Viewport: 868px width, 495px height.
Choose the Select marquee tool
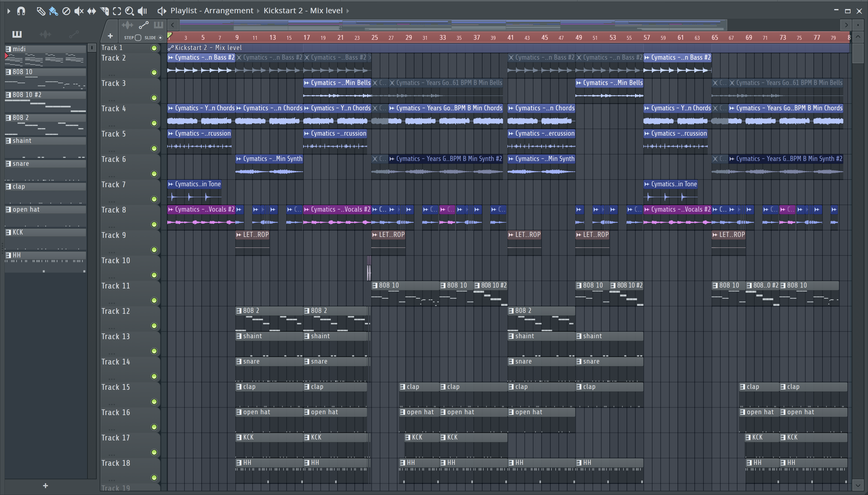(x=117, y=11)
